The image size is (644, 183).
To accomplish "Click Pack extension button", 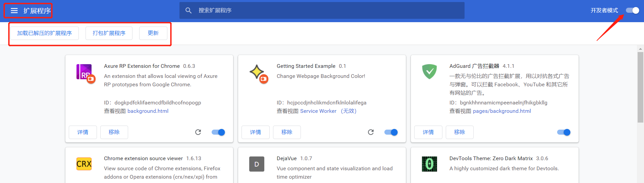I will click(109, 33).
